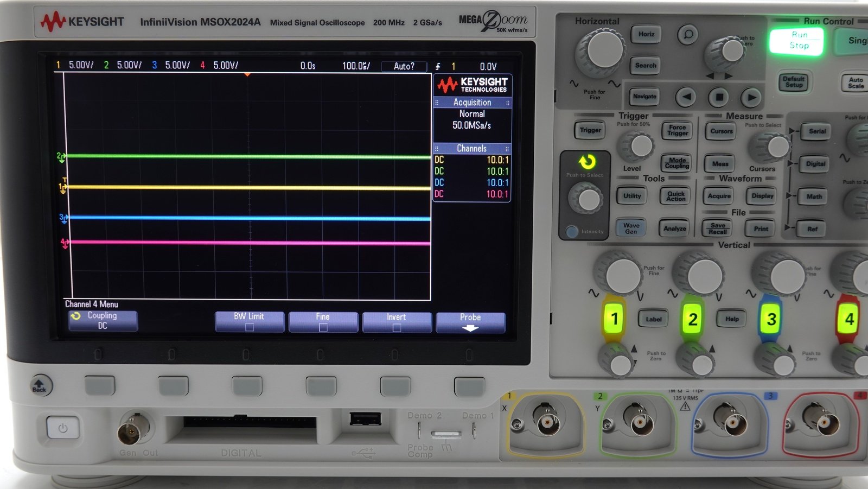Click the Print button
The image size is (868, 489).
[x=761, y=228]
